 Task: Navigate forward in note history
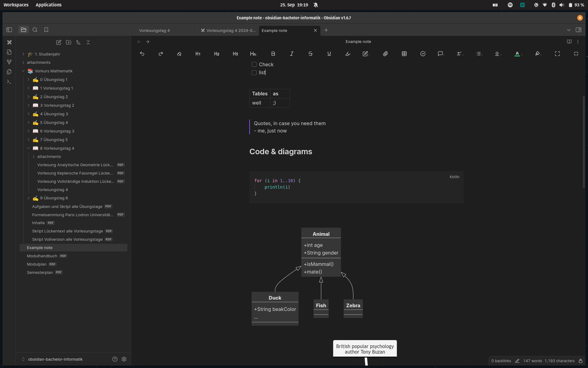point(148,42)
